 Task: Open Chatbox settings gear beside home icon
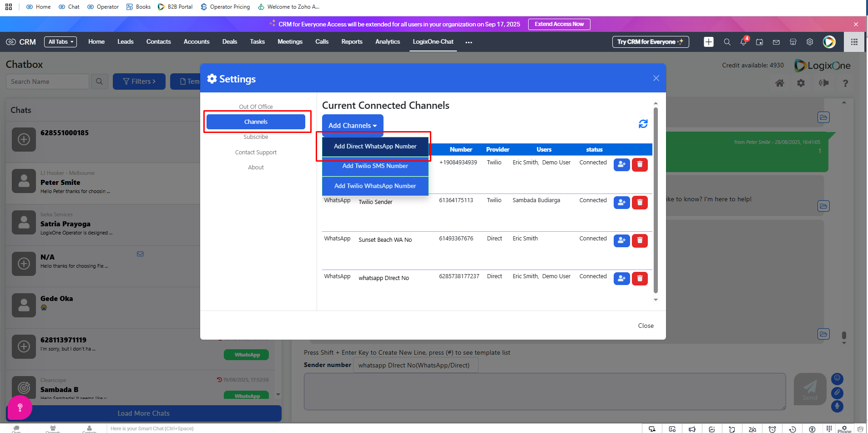pyautogui.click(x=801, y=83)
